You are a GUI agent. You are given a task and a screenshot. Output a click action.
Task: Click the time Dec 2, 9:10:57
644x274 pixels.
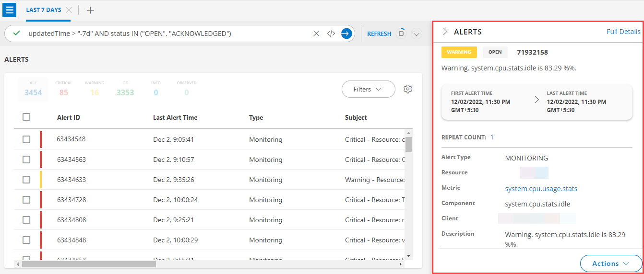pyautogui.click(x=173, y=160)
